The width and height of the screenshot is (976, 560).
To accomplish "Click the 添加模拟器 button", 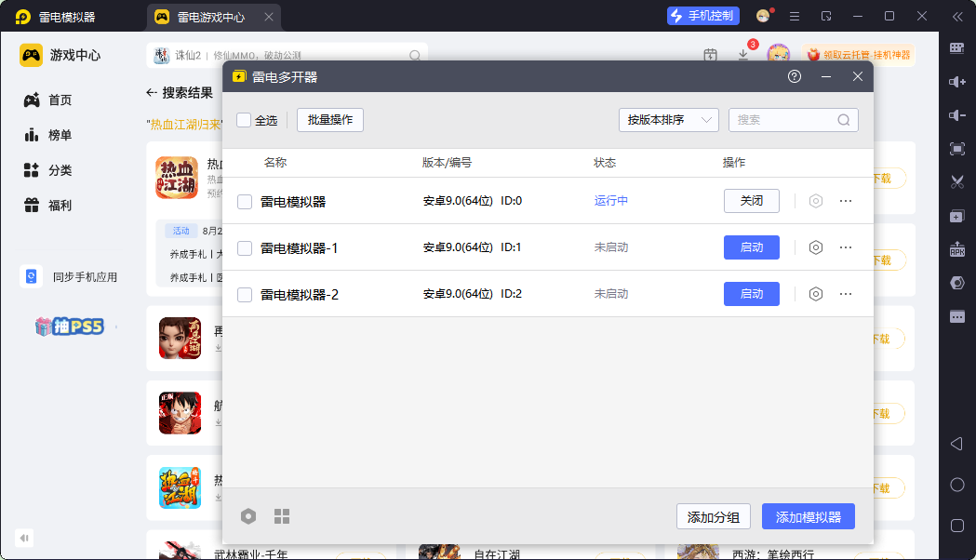I will (808, 517).
